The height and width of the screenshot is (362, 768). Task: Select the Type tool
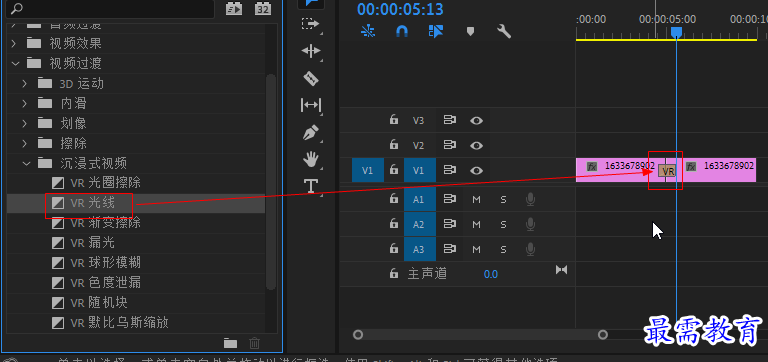(311, 186)
